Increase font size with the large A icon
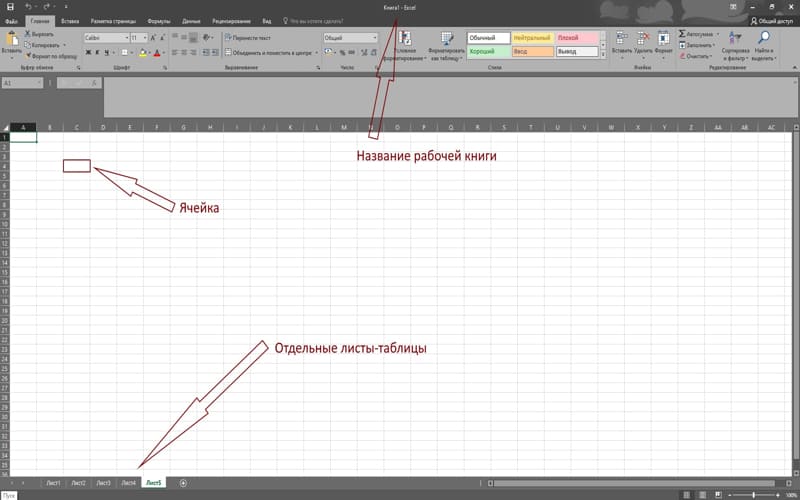The width and height of the screenshot is (800, 500). [153, 38]
